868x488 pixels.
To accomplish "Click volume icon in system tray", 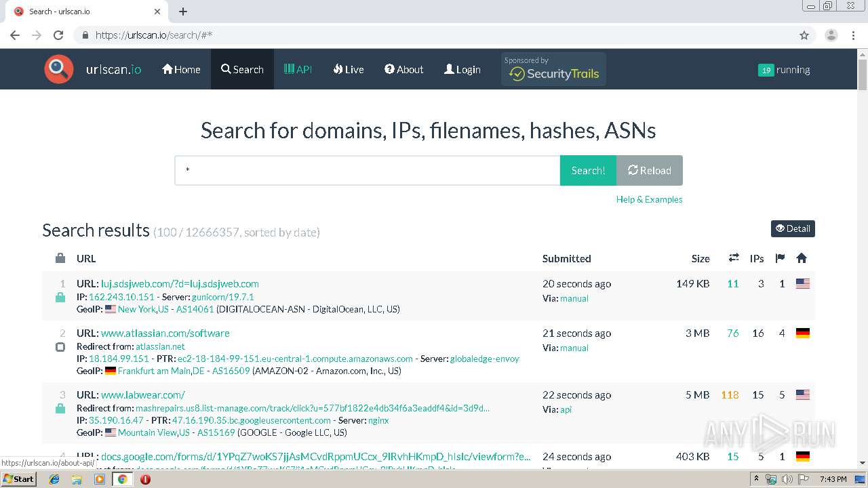I will pyautogui.click(x=787, y=479).
